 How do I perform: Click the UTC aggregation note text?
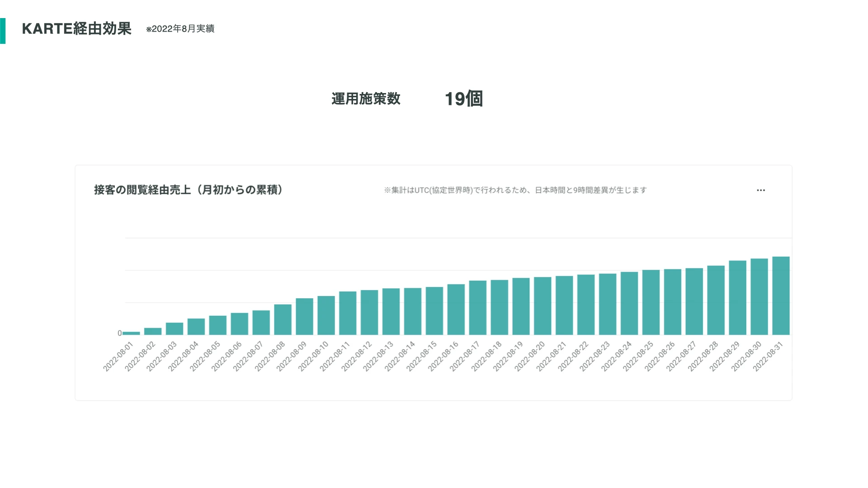515,190
